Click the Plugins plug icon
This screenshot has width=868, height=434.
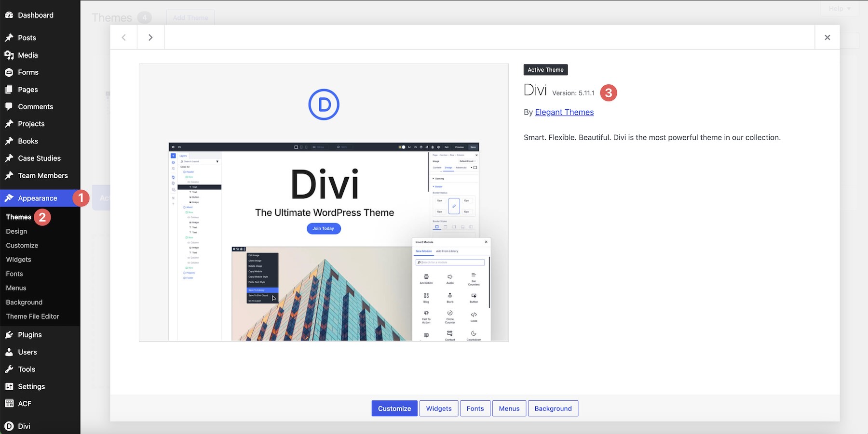9,335
